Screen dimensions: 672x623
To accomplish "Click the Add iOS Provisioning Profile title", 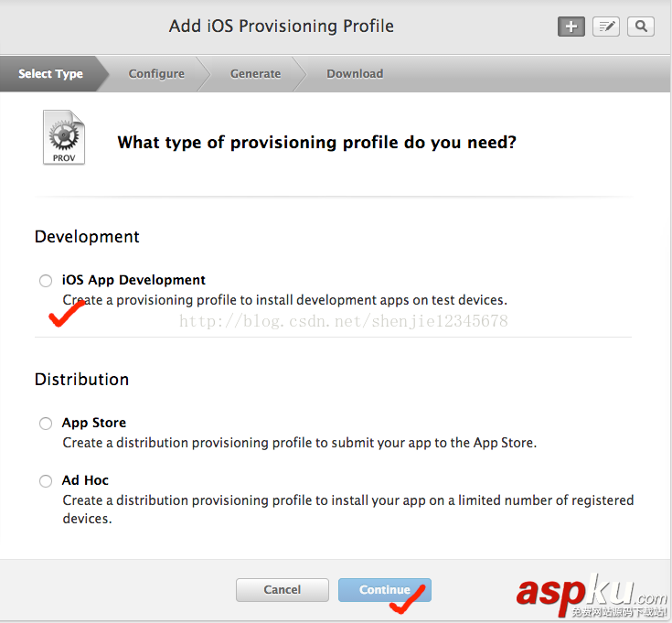I will click(x=282, y=26).
